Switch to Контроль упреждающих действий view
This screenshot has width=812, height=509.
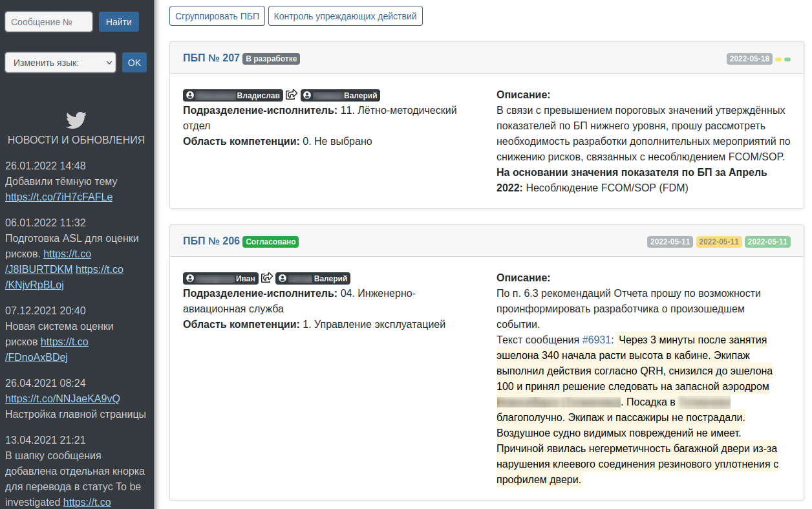click(345, 16)
